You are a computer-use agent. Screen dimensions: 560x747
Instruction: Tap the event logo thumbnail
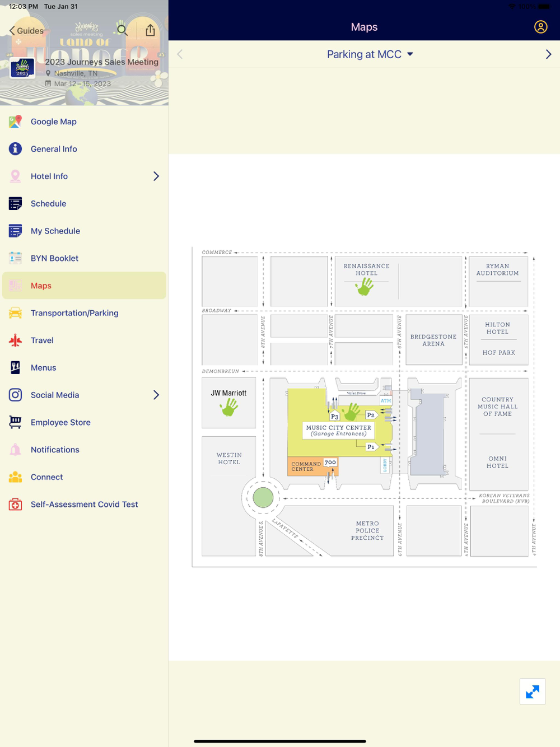[22, 68]
